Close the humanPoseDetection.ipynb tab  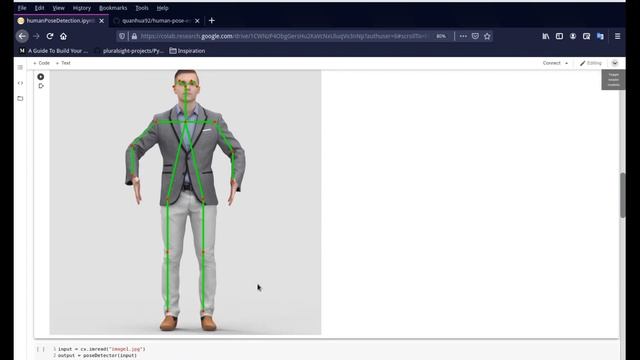click(102, 20)
